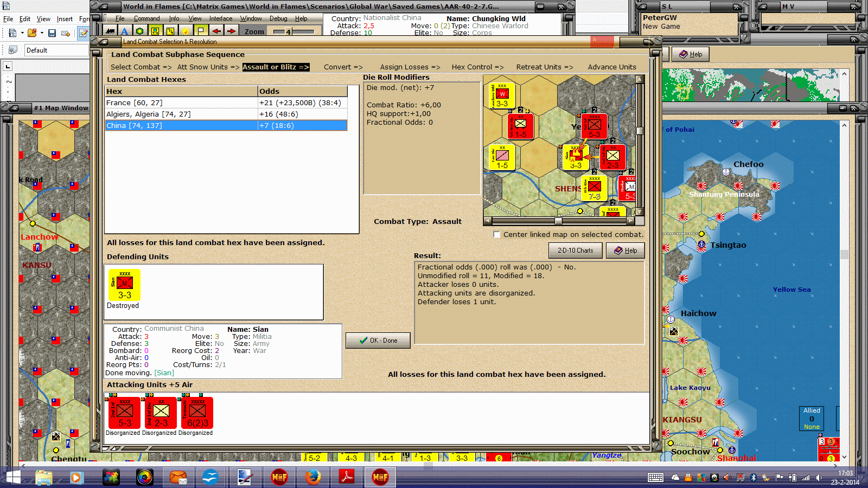Image resolution: width=868 pixels, height=488 pixels.
Task: Select the 5-3 attacking unit counter
Action: (125, 413)
